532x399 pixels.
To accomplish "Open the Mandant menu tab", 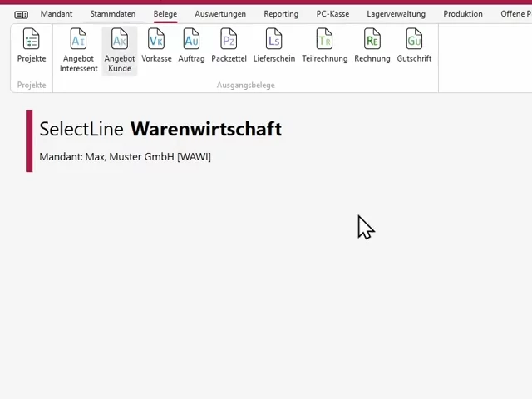I will (x=57, y=14).
